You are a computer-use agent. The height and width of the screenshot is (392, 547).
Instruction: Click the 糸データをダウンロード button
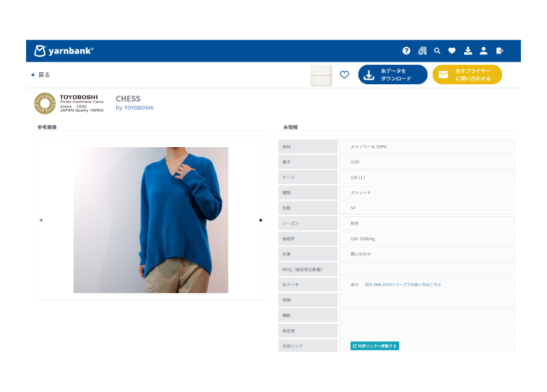pyautogui.click(x=393, y=75)
